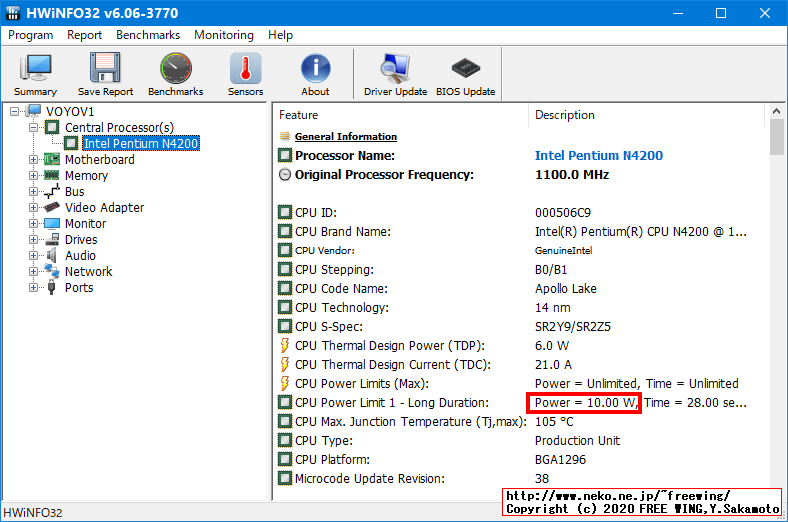Collapse the Central Processor(s) node
788x522 pixels.
(33, 128)
